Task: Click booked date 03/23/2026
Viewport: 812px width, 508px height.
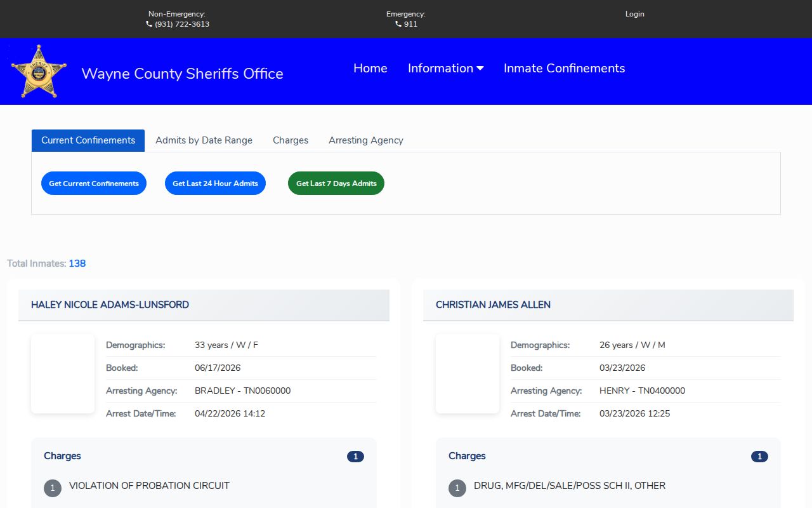Action: pos(622,368)
